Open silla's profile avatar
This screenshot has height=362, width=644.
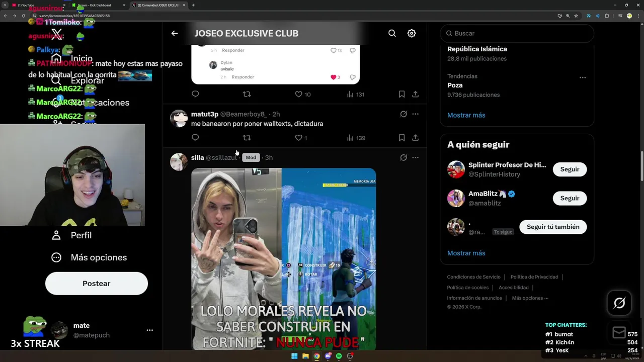tap(179, 162)
